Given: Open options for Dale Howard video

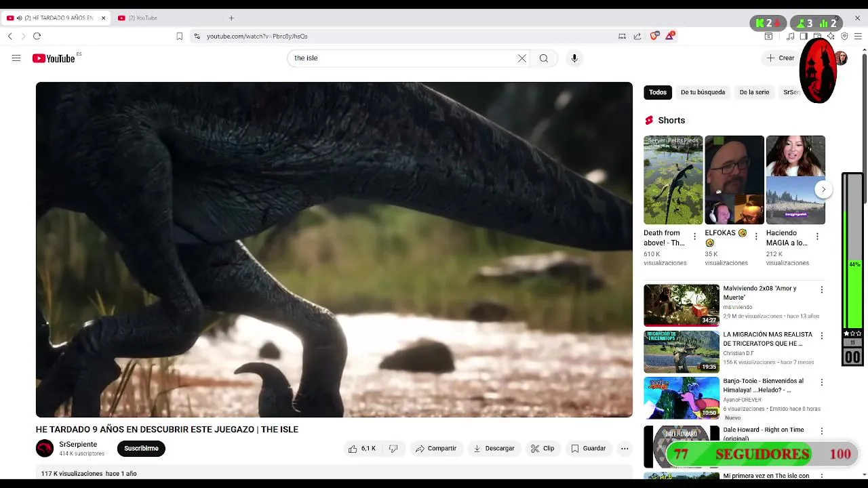Looking at the screenshot, I should click(x=822, y=431).
